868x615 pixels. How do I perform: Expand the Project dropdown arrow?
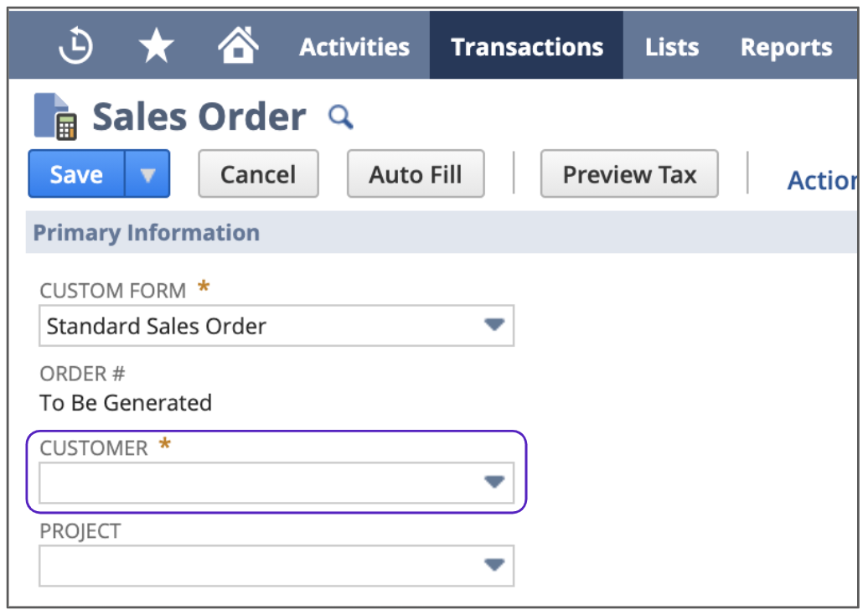click(494, 566)
